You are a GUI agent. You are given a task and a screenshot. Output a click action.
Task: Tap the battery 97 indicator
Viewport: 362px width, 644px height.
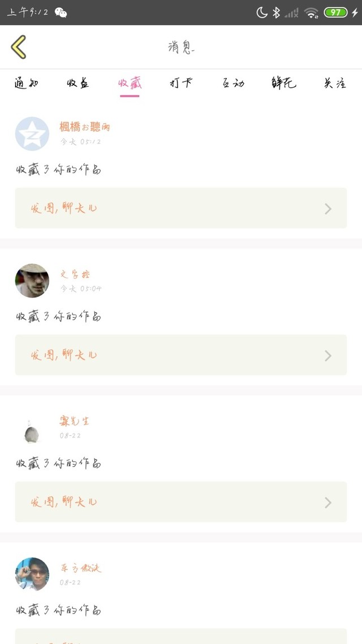click(335, 12)
